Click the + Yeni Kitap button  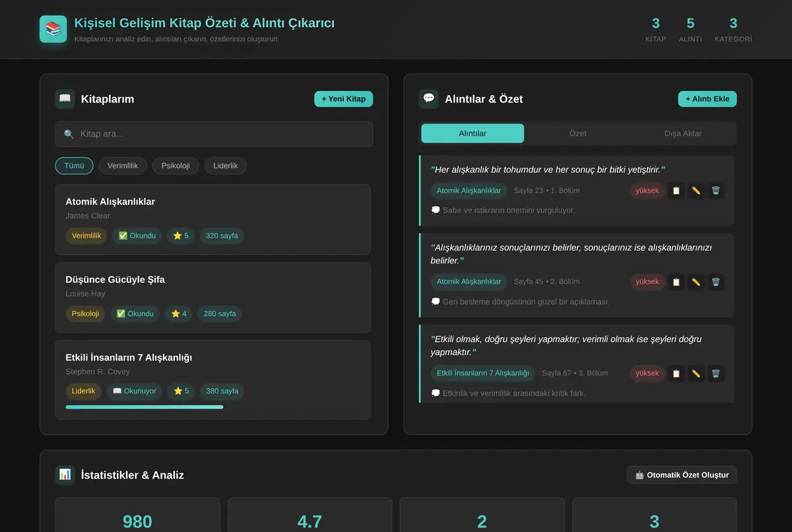tap(343, 99)
